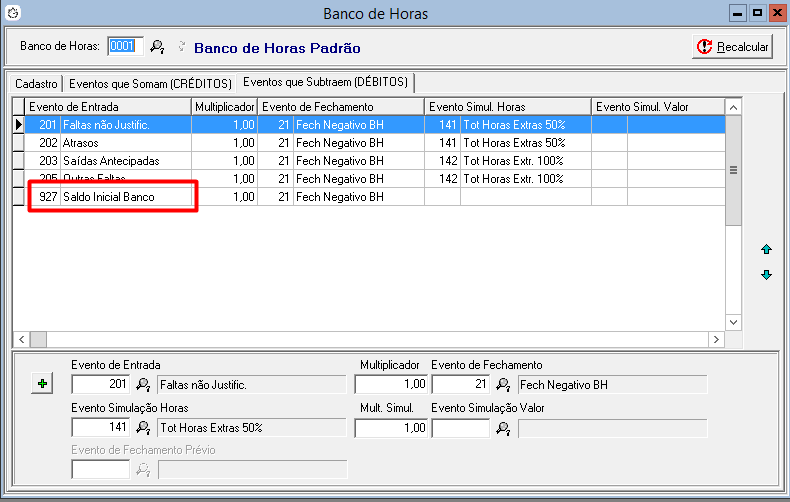The image size is (790, 502).
Task: Click the Multiplicador input field below
Action: pyautogui.click(x=391, y=384)
